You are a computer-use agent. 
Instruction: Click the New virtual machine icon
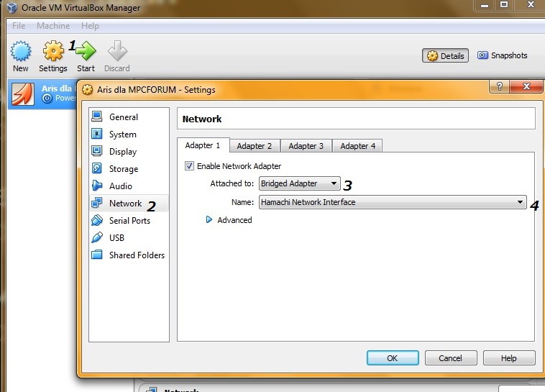(x=21, y=51)
